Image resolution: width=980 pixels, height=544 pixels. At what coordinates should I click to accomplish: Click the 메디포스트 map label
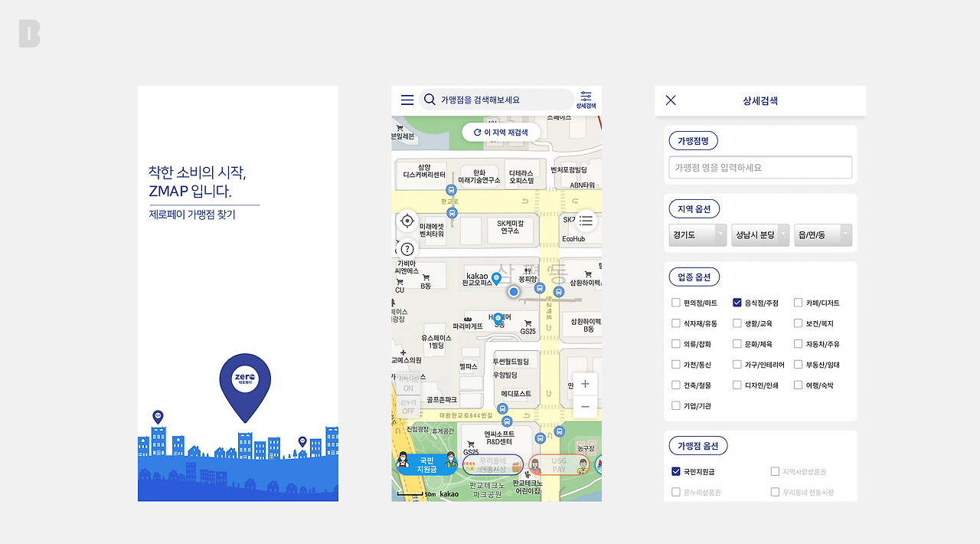tap(516, 394)
